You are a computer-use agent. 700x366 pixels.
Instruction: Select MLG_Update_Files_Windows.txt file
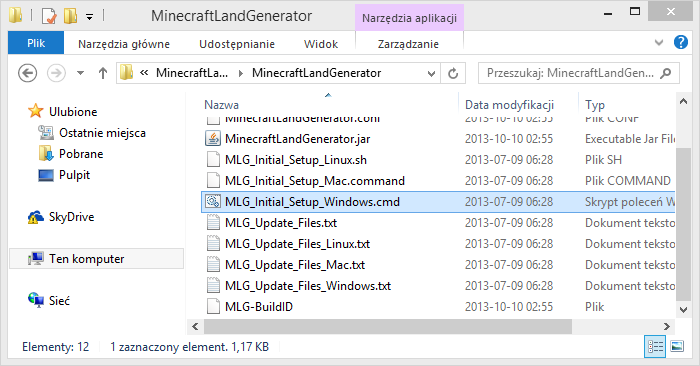[x=308, y=286]
